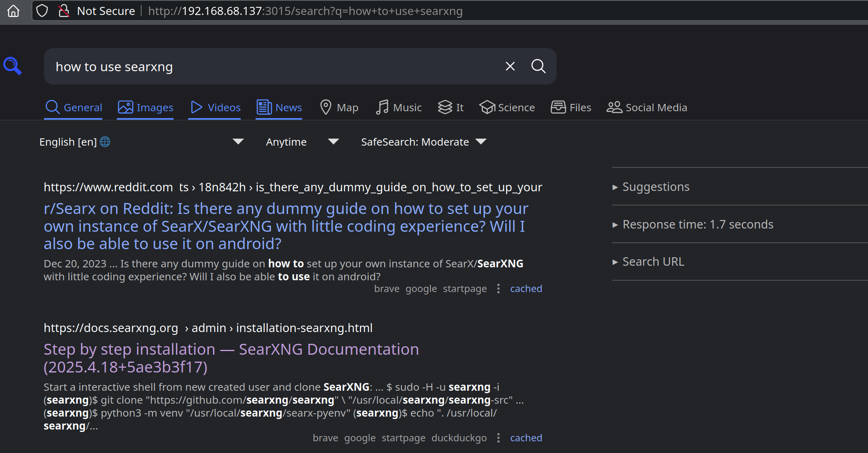Image resolution: width=868 pixels, height=453 pixels.
Task: Click the 'Dec 20, 2023' snippet text
Action: click(75, 264)
